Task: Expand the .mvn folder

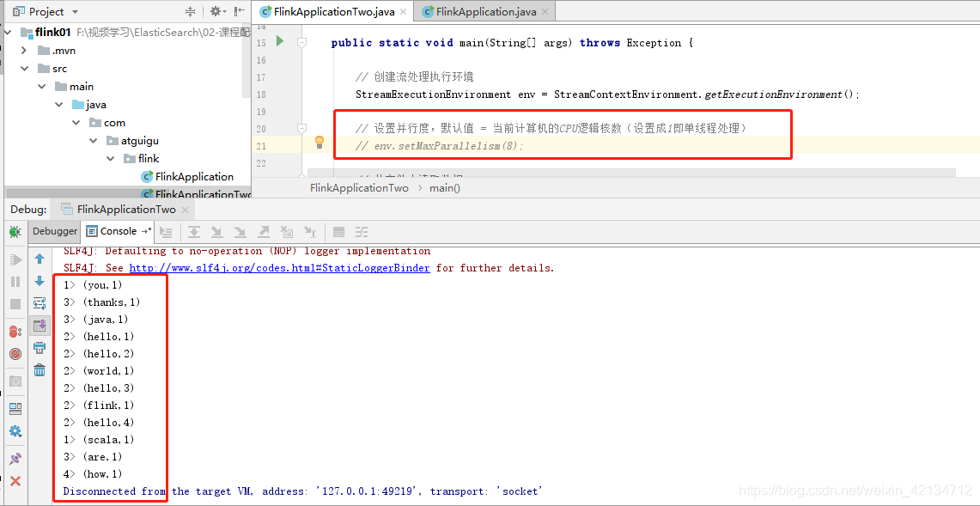Action: pos(24,51)
